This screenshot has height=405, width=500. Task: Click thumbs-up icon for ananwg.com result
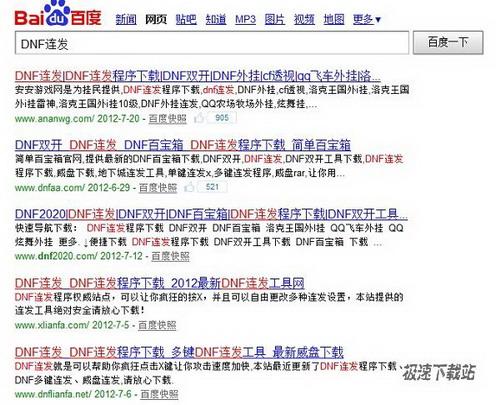pos(199,118)
